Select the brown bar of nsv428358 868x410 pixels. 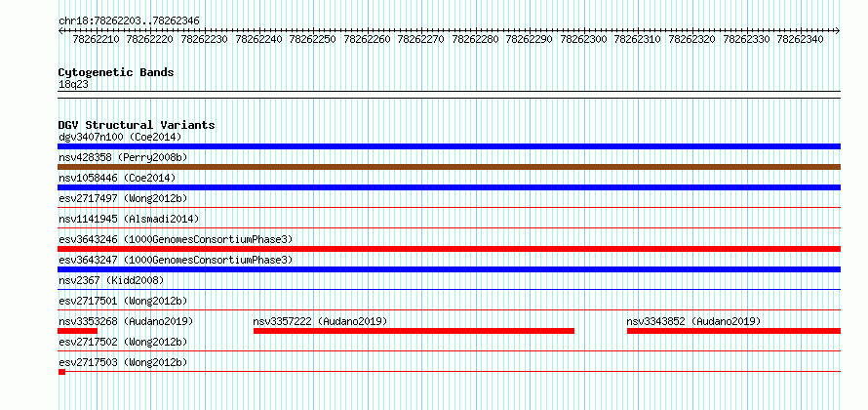449,167
